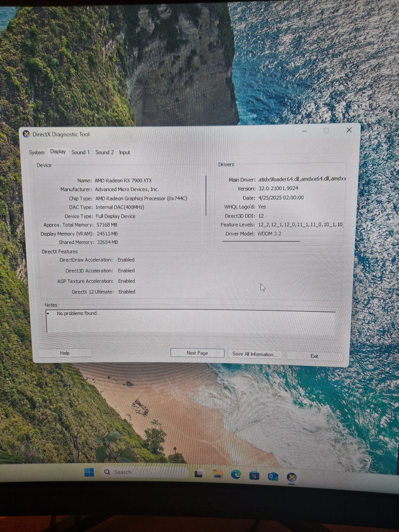
Task: Click the Notes text box
Action: point(190,322)
